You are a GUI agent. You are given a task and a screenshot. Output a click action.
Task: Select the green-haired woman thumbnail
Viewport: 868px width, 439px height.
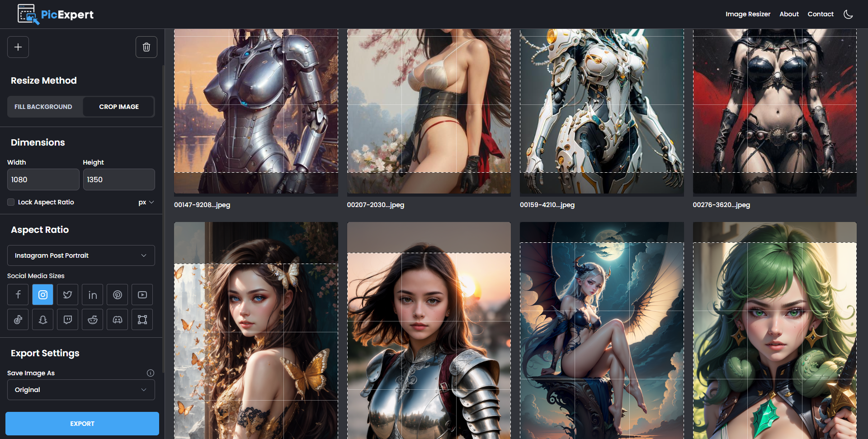pos(775,330)
